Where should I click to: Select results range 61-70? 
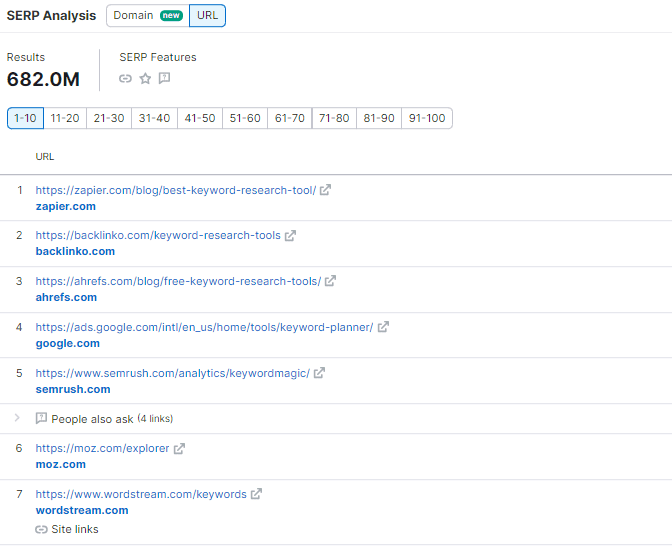pos(290,118)
